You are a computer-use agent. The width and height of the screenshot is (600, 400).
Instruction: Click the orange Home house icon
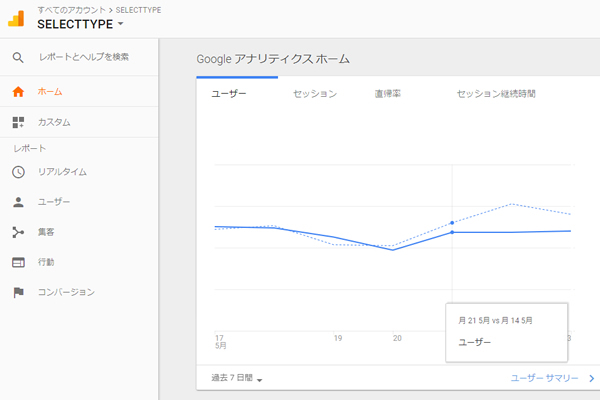click(x=18, y=92)
